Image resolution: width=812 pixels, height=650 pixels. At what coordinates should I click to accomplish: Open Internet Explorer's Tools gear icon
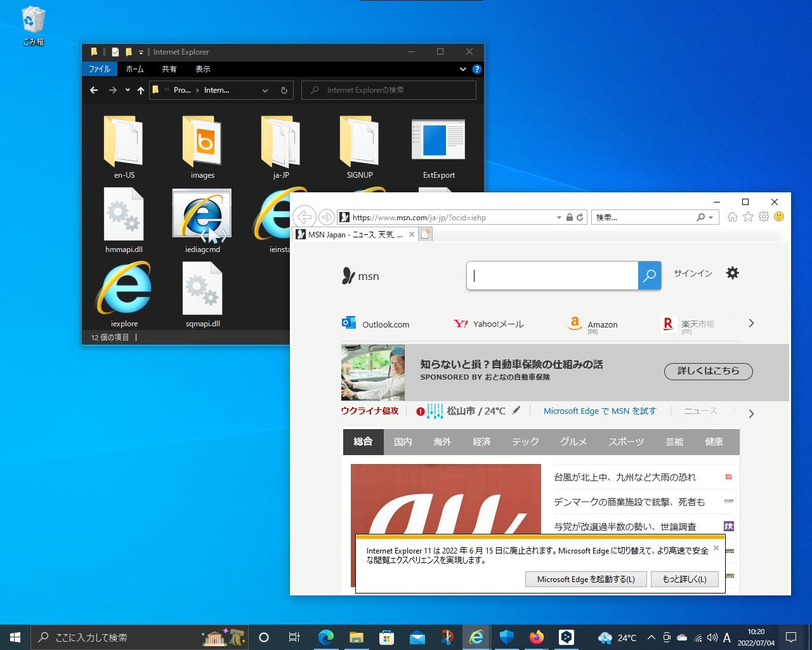(763, 216)
